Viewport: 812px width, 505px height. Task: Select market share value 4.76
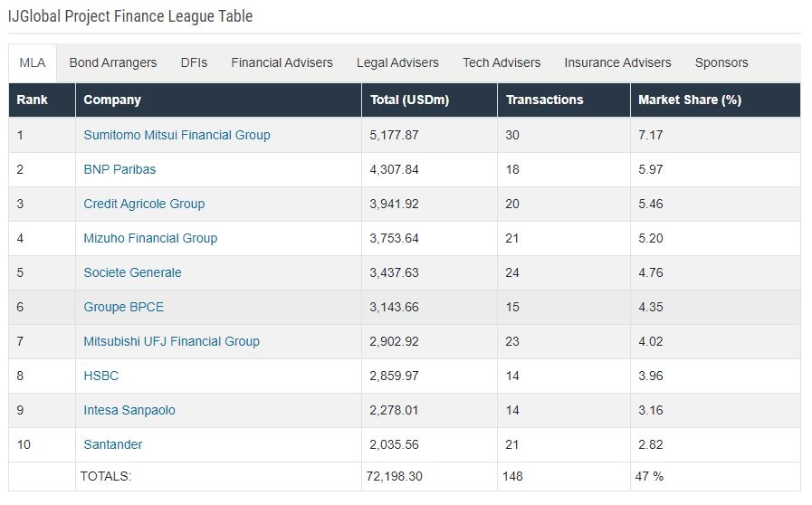[651, 272]
